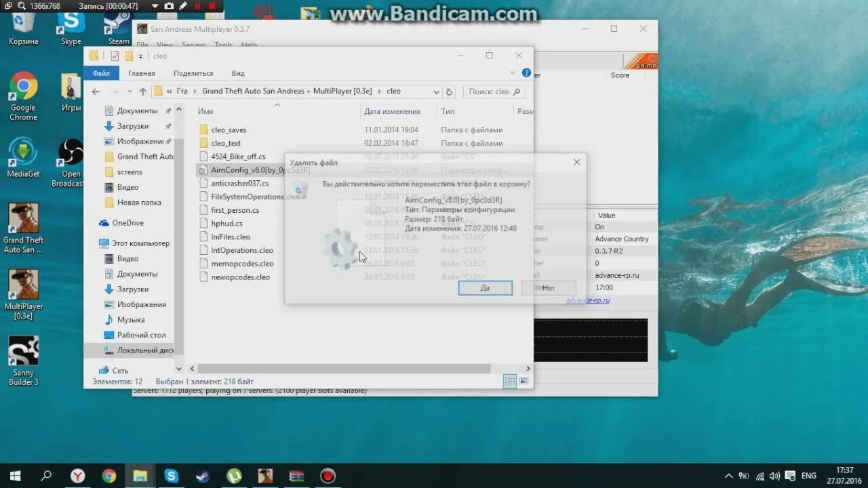Show hidden tray icons chevron

pos(728,476)
